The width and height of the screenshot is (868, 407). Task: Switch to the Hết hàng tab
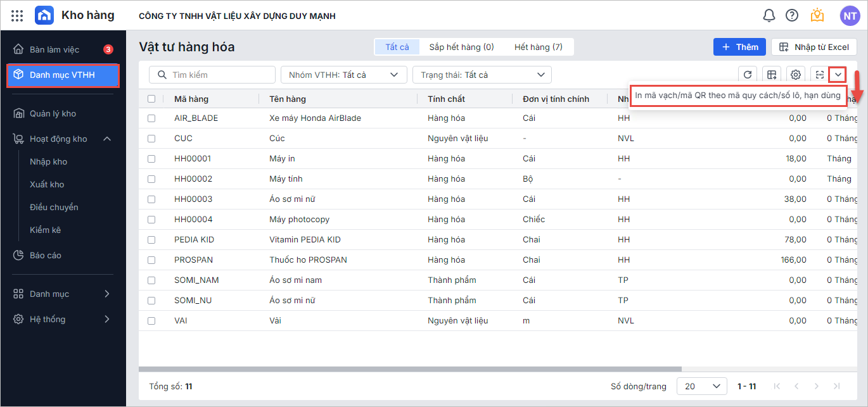(539, 47)
